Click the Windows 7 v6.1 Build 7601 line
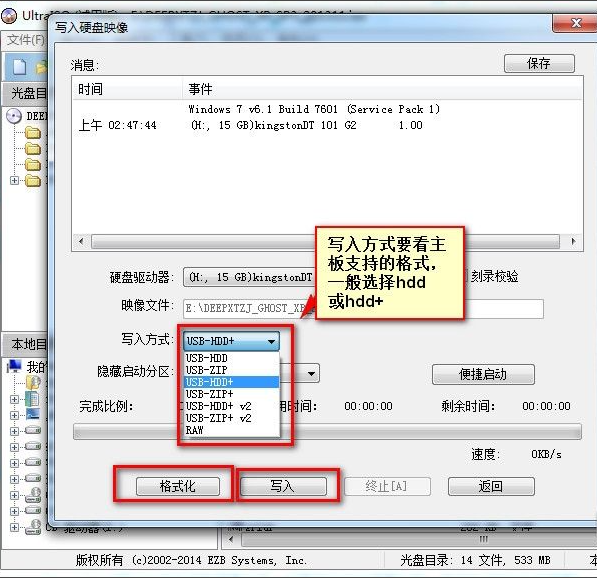597x578 pixels. [x=314, y=109]
